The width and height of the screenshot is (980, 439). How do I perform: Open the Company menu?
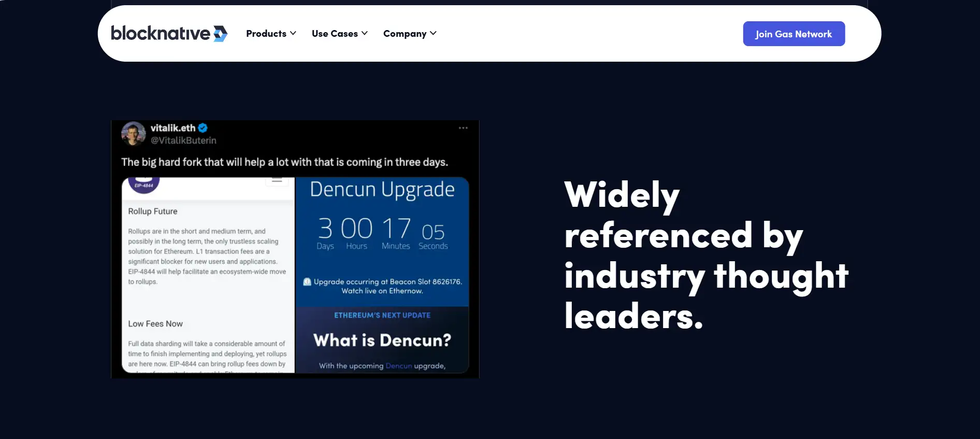pos(405,34)
